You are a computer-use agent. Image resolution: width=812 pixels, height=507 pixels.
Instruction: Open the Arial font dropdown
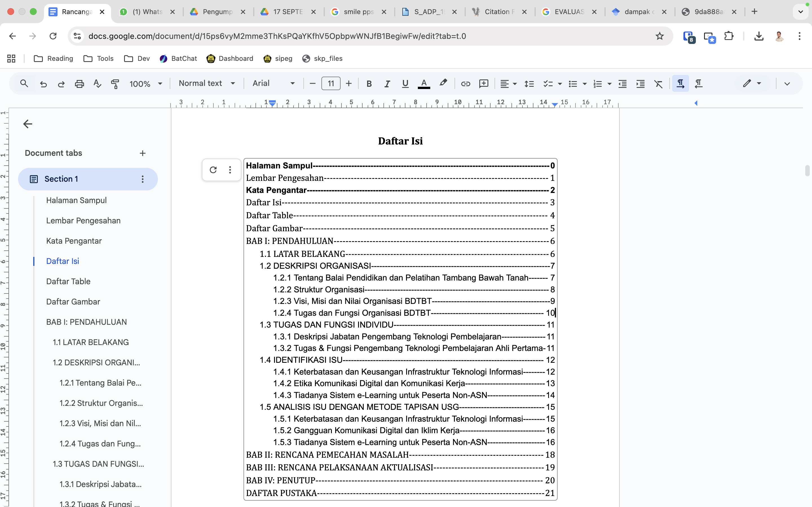(273, 83)
